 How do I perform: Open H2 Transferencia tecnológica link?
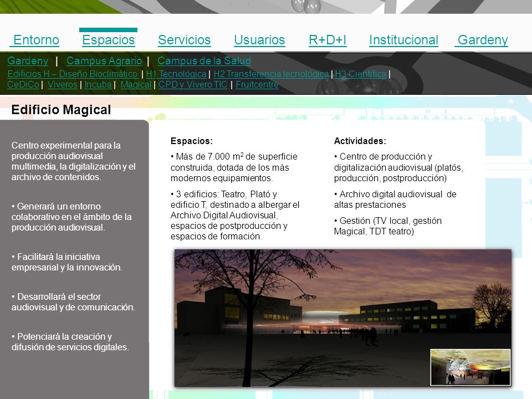pos(271,74)
